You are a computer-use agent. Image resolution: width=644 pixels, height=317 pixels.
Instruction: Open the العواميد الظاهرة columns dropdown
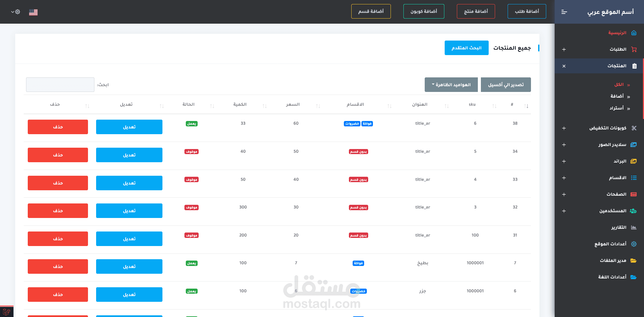451,84
